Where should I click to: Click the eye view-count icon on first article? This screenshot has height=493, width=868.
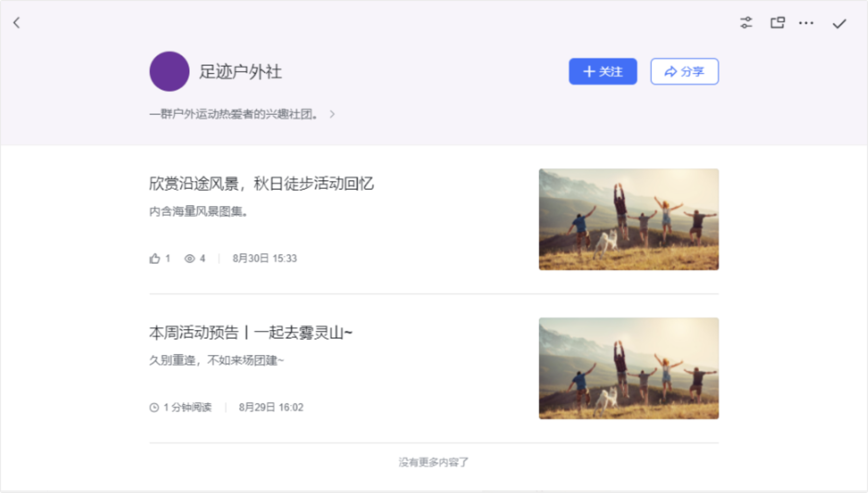tap(190, 259)
